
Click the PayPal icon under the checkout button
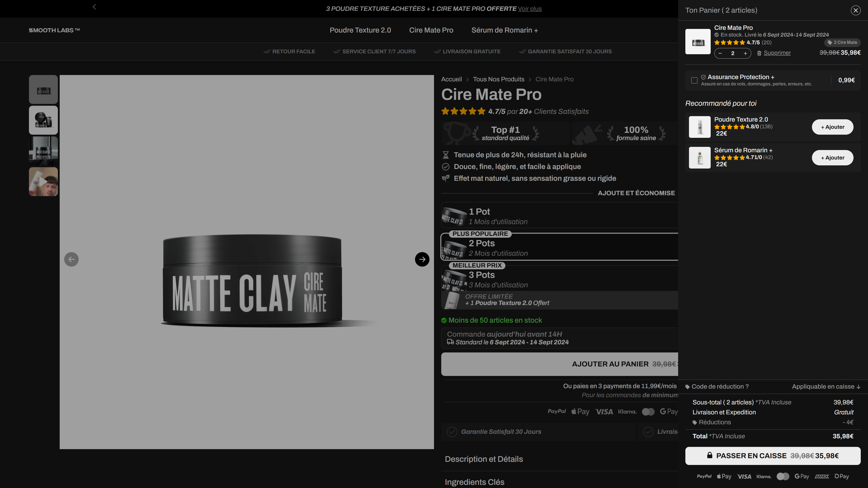click(704, 476)
